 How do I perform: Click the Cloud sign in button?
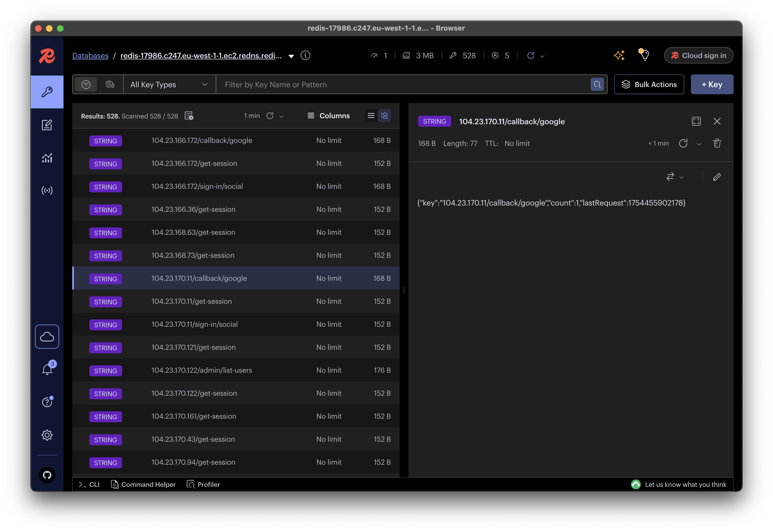pyautogui.click(x=698, y=55)
